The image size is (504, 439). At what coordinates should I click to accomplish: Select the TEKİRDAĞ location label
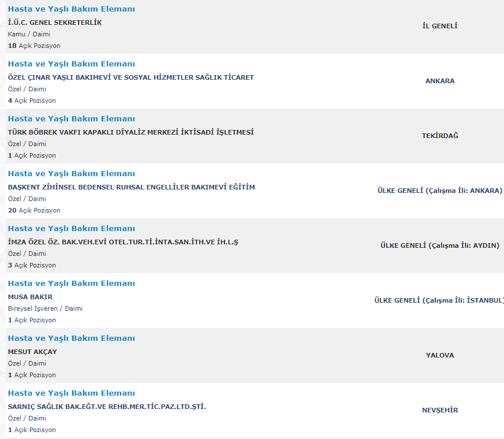point(440,136)
